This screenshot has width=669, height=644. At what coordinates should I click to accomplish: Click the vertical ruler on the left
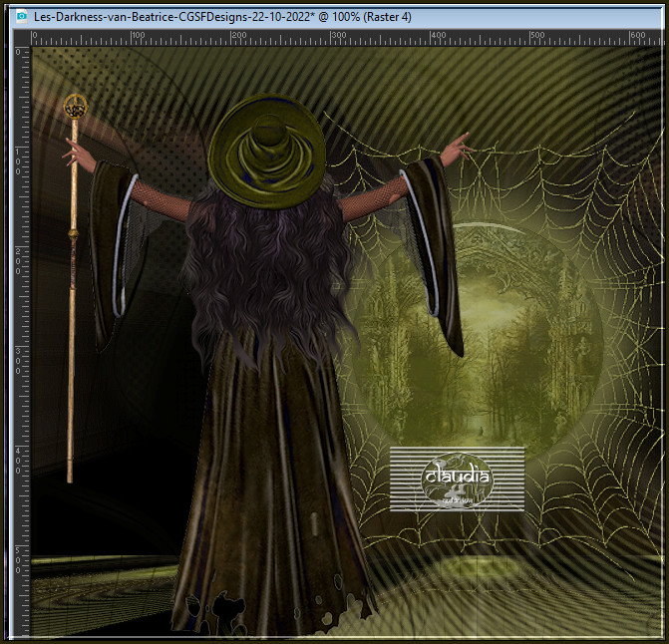point(23,341)
